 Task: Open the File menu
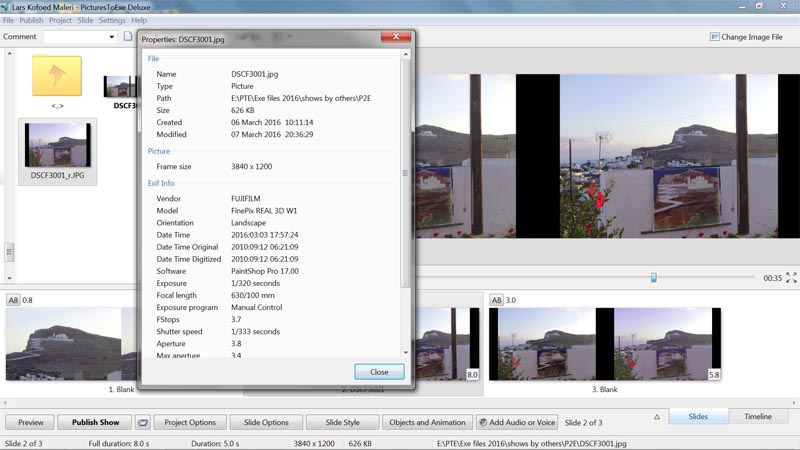pos(8,20)
